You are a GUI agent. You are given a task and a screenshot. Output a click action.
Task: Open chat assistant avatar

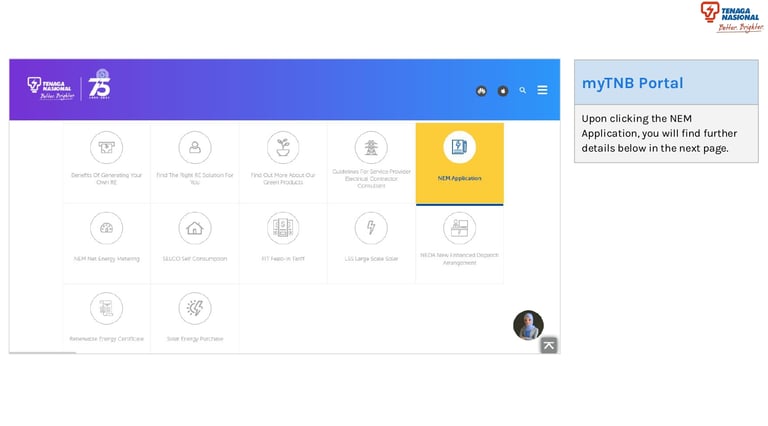[x=528, y=325]
